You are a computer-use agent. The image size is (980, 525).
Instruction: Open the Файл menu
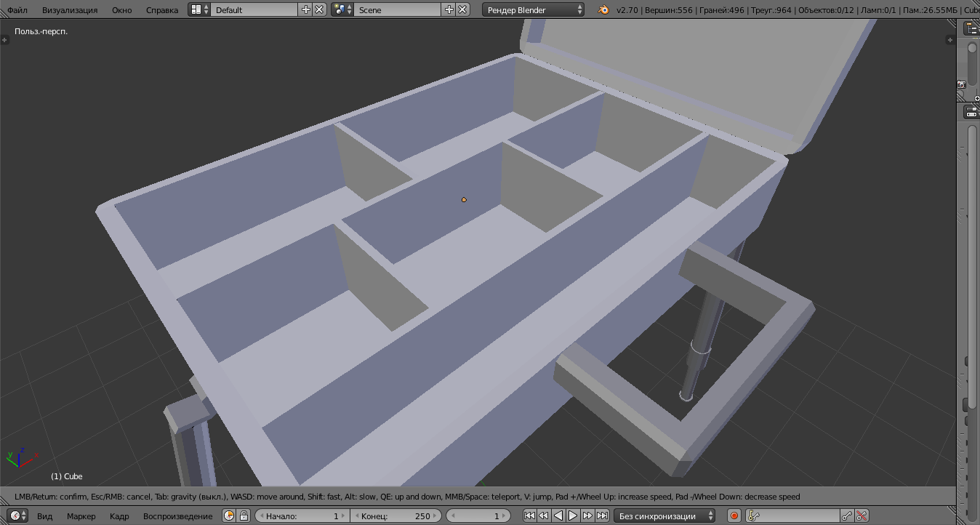point(17,10)
